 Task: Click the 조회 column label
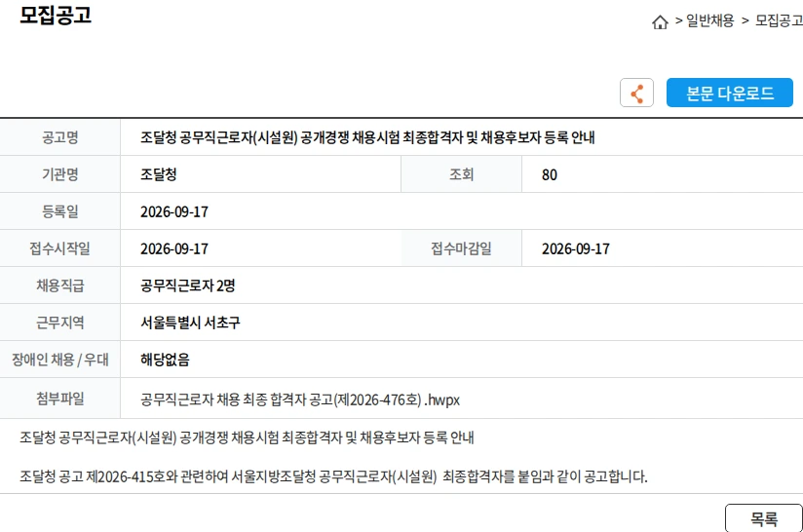[461, 174]
